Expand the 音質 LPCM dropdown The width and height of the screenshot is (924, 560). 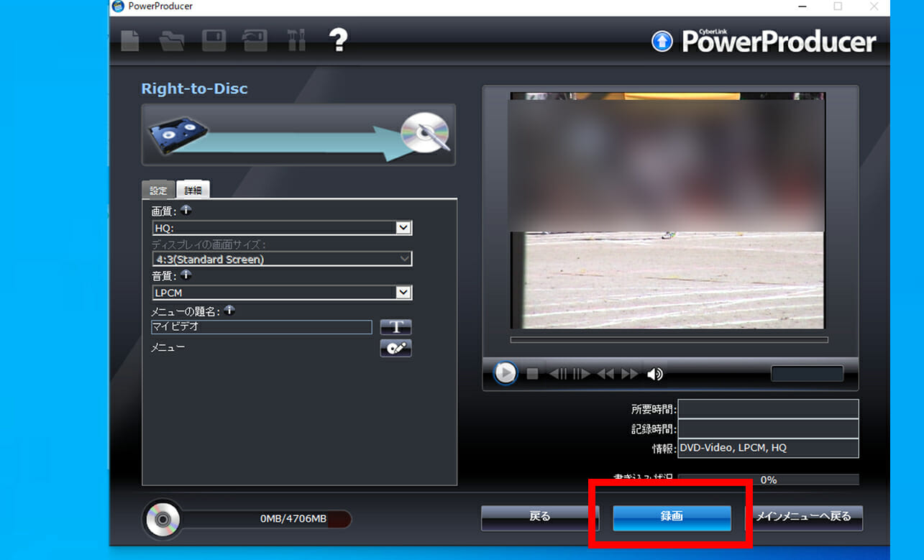coord(403,293)
